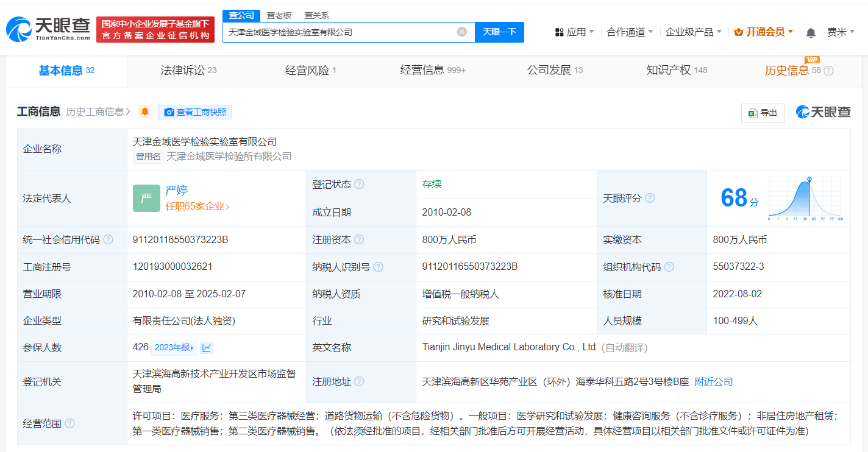Open the 开通会员 dropdown menu

[x=763, y=32]
